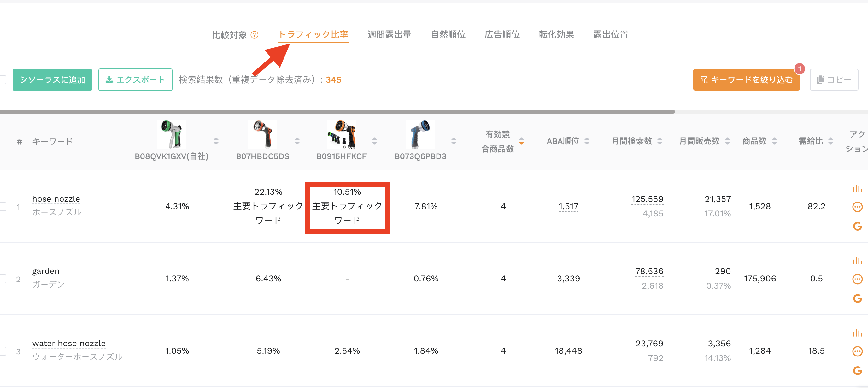Click the シソーラスに追加 button
Image resolution: width=868 pixels, height=388 pixels.
click(x=52, y=79)
